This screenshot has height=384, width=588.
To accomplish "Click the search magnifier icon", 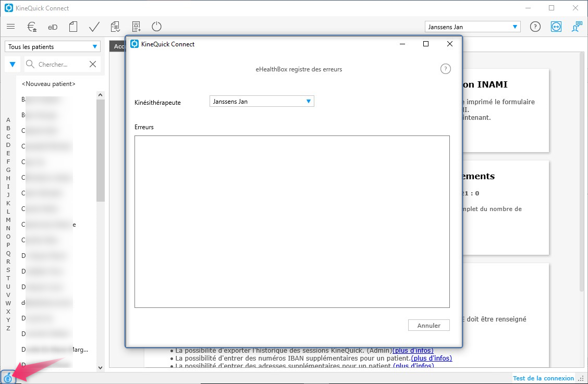I will [30, 64].
